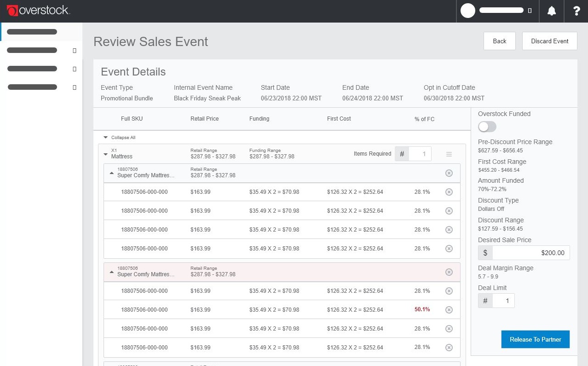Open help via question mark icon
This screenshot has height=366, width=588.
[576, 11]
